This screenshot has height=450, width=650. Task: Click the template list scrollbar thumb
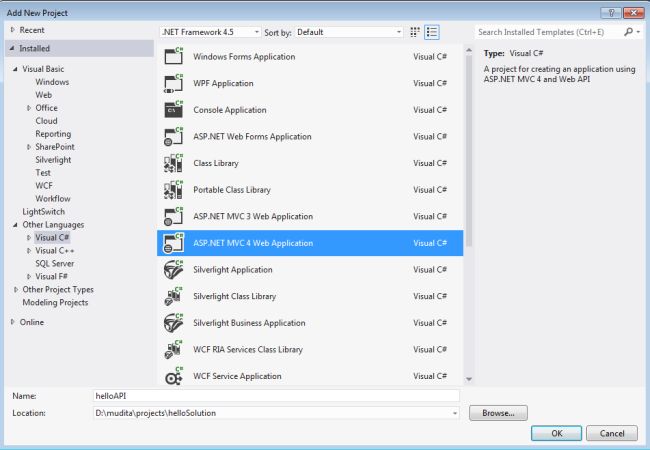pyautogui.click(x=469, y=151)
